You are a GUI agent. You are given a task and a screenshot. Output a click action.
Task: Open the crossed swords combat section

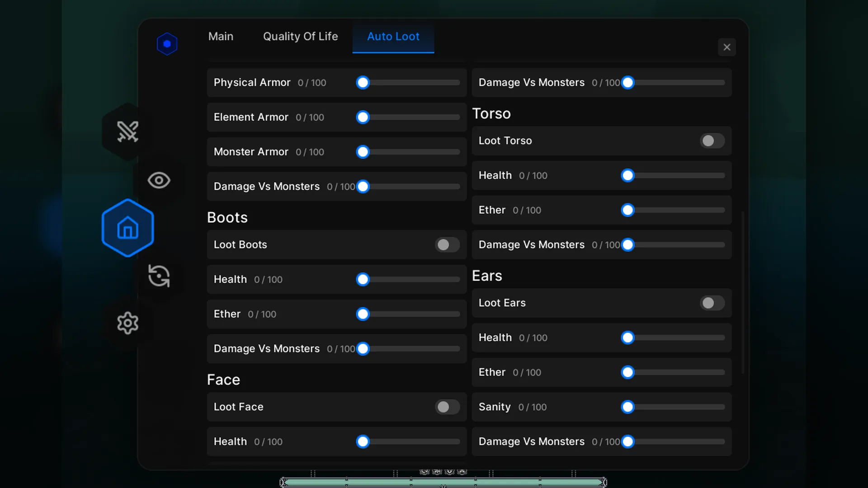[127, 131]
